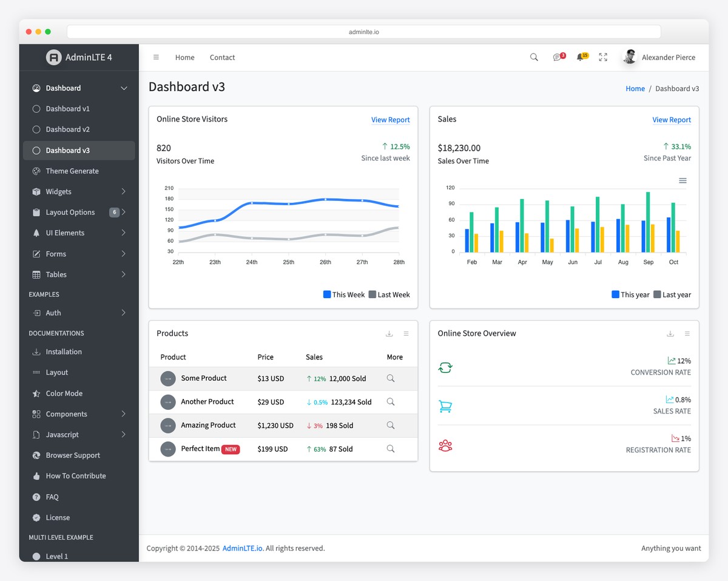This screenshot has width=728, height=581.
Task: Open the notifications bell with 15 alerts
Action: click(581, 57)
